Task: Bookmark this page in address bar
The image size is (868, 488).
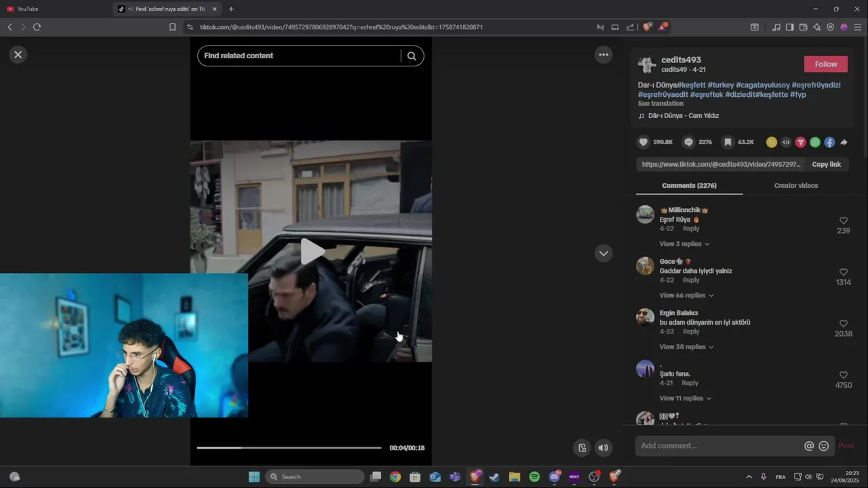Action: [x=172, y=27]
